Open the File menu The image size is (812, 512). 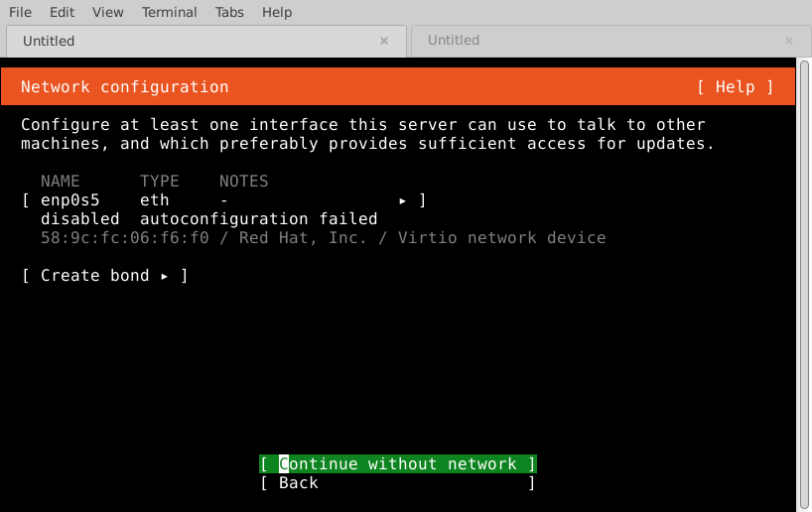pyautogui.click(x=21, y=12)
